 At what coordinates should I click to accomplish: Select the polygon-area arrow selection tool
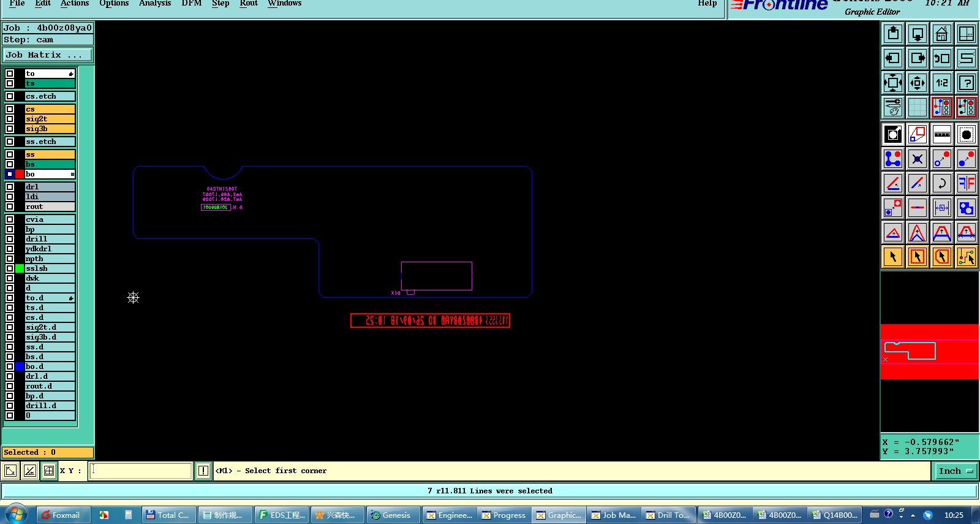point(942,257)
